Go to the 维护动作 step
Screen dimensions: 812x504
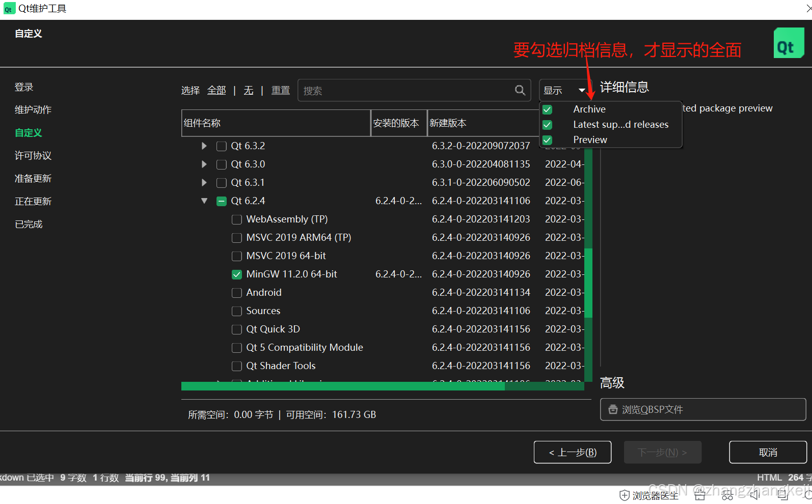pos(33,110)
